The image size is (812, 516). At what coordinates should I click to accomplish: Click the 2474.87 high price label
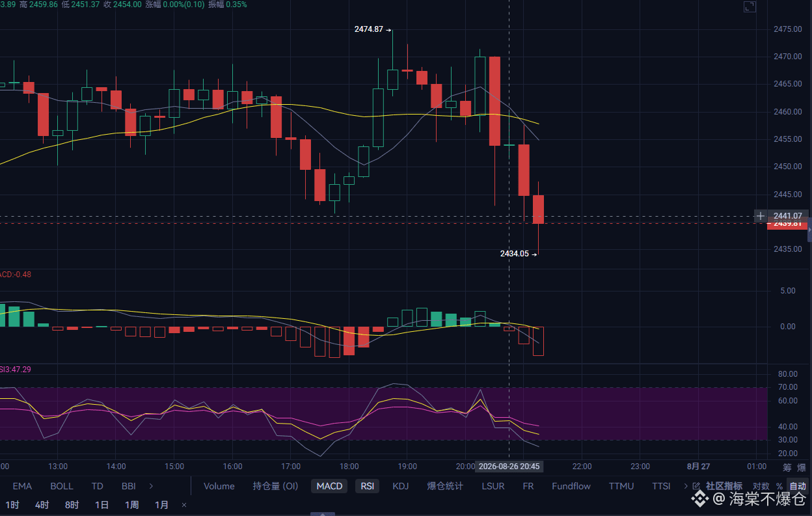coord(368,29)
